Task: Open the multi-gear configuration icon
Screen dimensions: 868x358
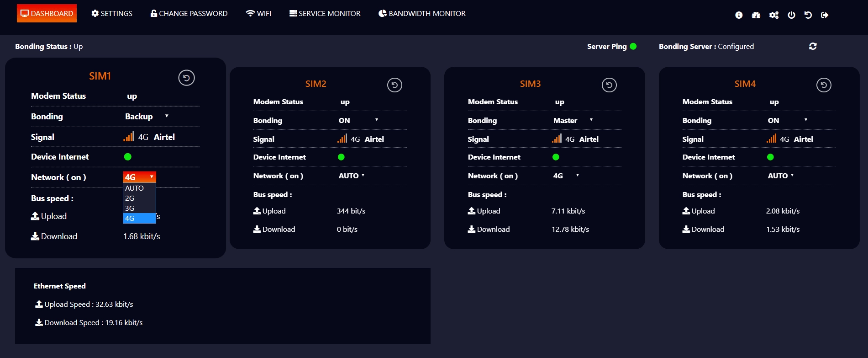Action: [774, 15]
